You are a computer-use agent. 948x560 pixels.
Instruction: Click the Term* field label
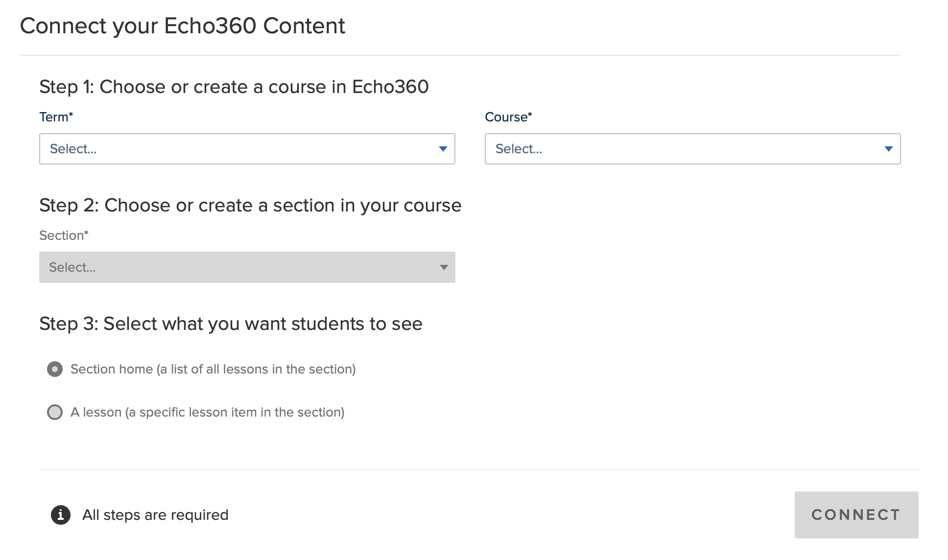click(56, 117)
